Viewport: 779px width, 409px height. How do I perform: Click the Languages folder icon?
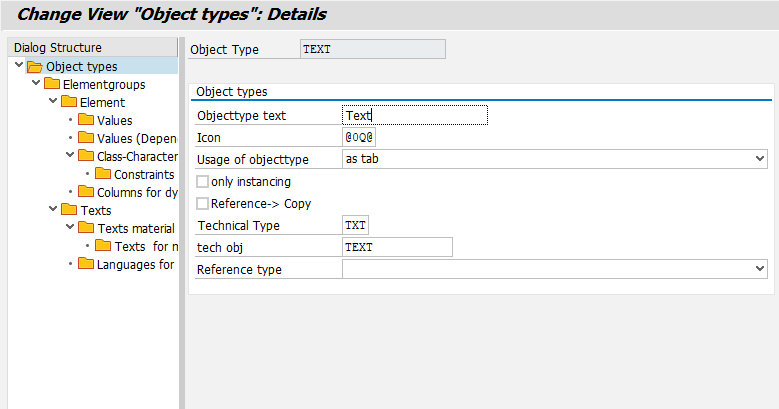tap(86, 264)
